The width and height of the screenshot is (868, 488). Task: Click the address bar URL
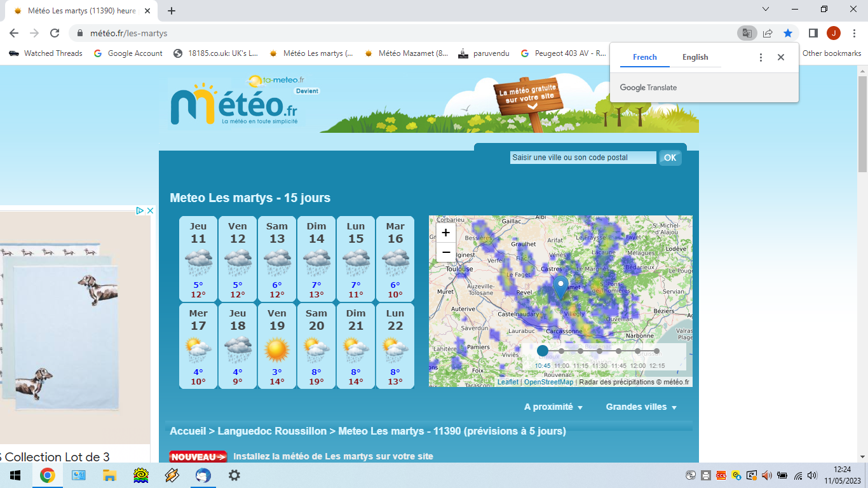click(x=129, y=33)
